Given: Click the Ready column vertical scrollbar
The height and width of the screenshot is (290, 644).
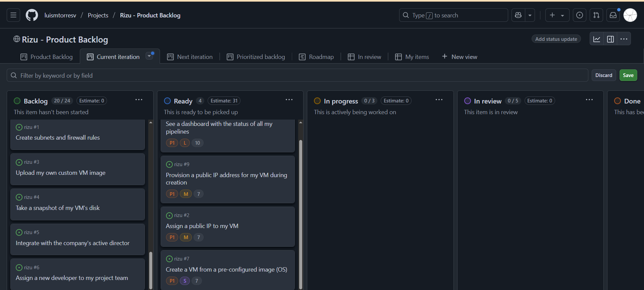Looking at the screenshot, I should point(301,214).
